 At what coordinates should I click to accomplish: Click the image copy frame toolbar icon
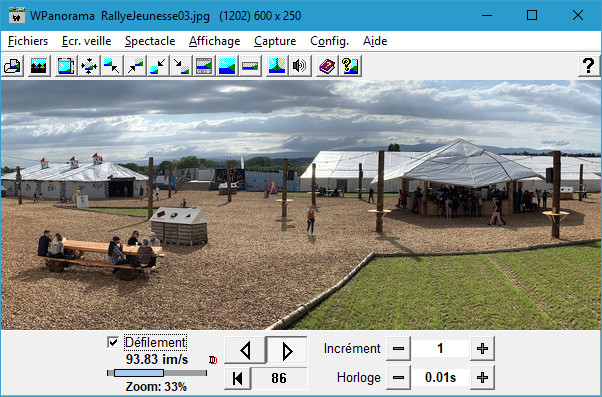66,66
